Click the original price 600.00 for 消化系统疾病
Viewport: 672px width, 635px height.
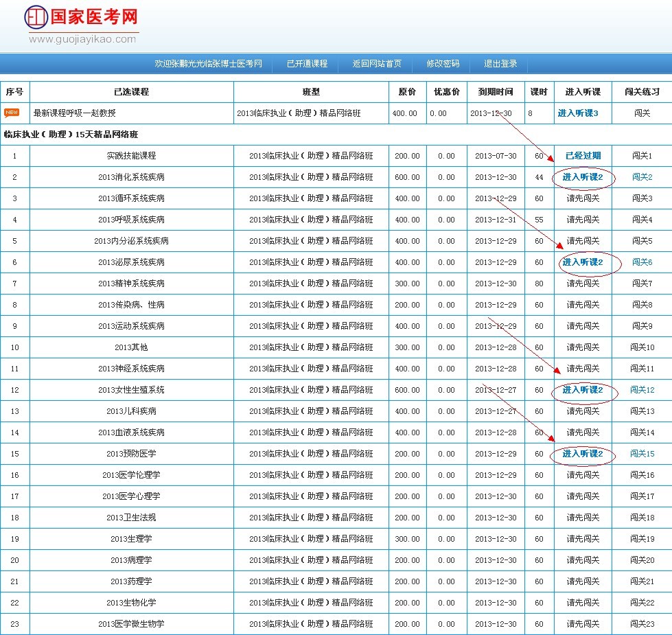point(407,177)
